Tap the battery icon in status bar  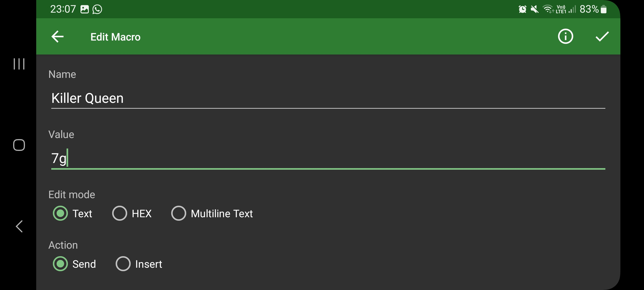(604, 9)
